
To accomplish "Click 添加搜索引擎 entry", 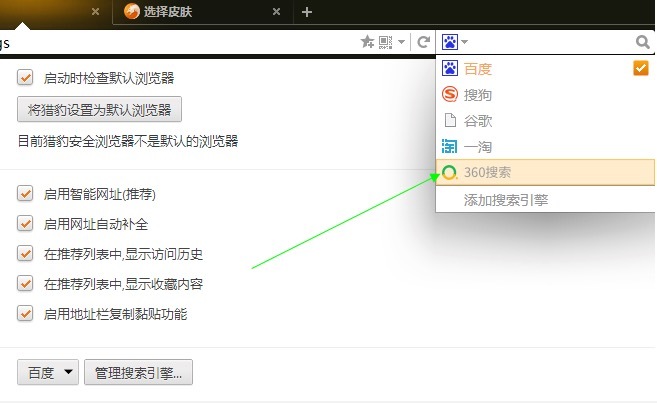I will (545, 200).
